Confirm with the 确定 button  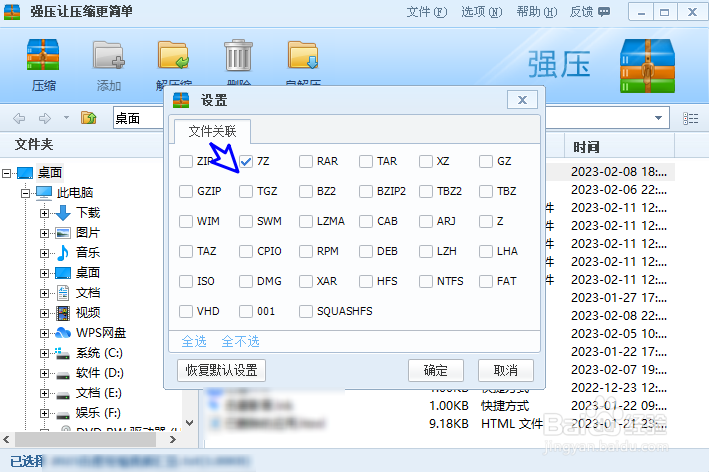(436, 370)
